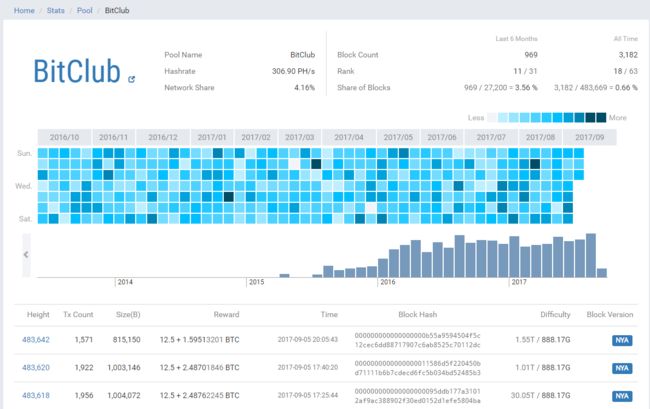Screen dimensions: 650x409
Task: Select the 2017/07 month header
Action: pos(491,137)
